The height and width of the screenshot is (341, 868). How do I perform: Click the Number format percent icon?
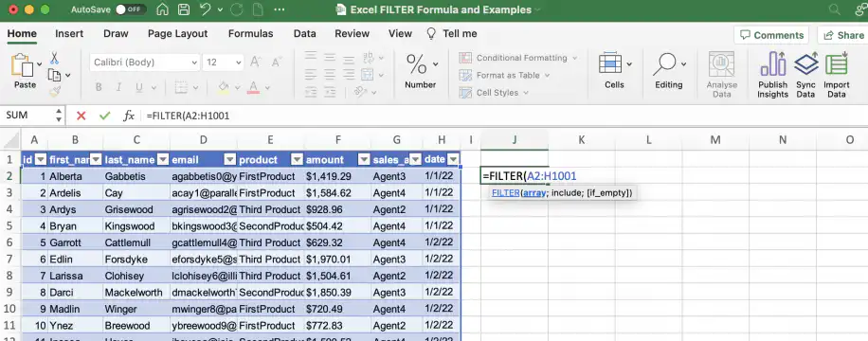click(x=416, y=64)
